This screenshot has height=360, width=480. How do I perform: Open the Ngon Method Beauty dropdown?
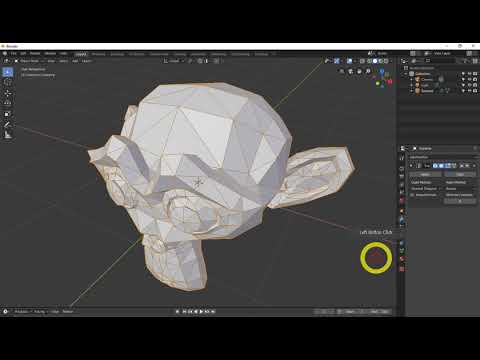[460, 189]
